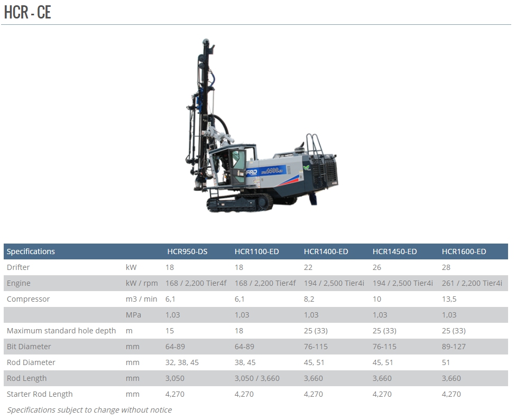The width and height of the screenshot is (516, 420).
Task: Click Compressor value 6,1 for HCR950-DS
Action: [x=170, y=299]
